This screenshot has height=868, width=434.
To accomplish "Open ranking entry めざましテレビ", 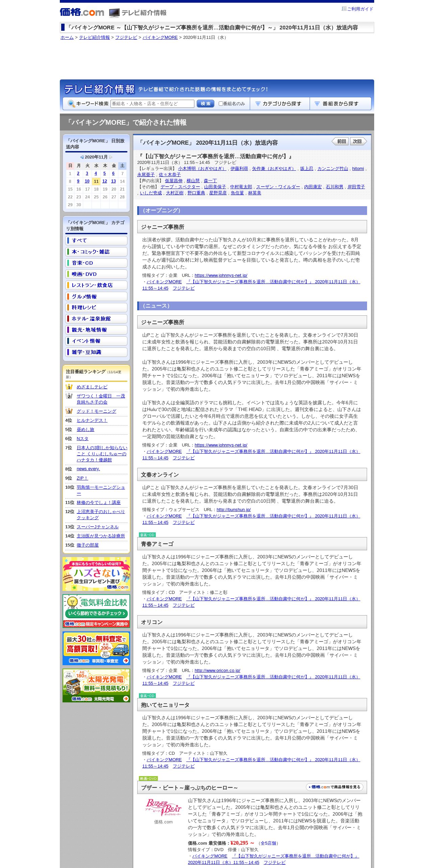I will [92, 387].
